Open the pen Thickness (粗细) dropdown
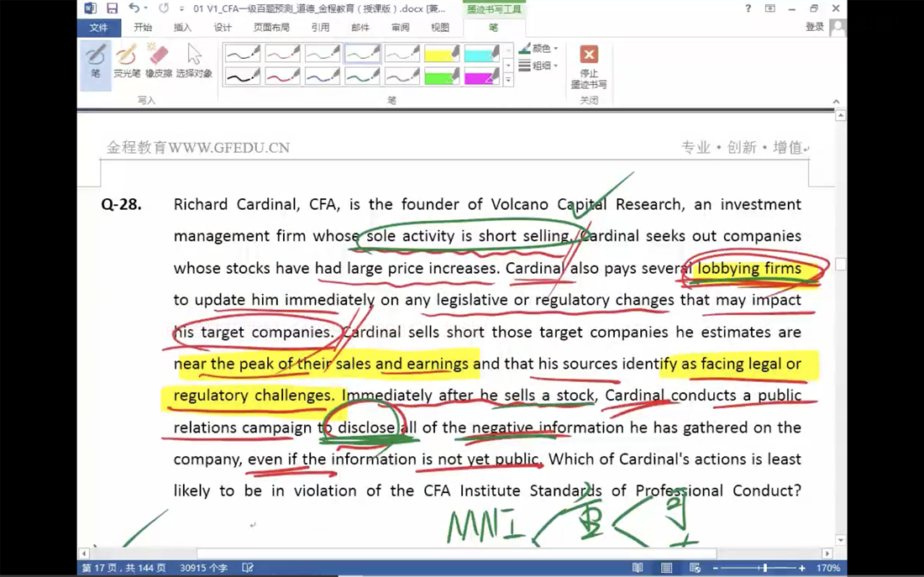 [x=539, y=66]
